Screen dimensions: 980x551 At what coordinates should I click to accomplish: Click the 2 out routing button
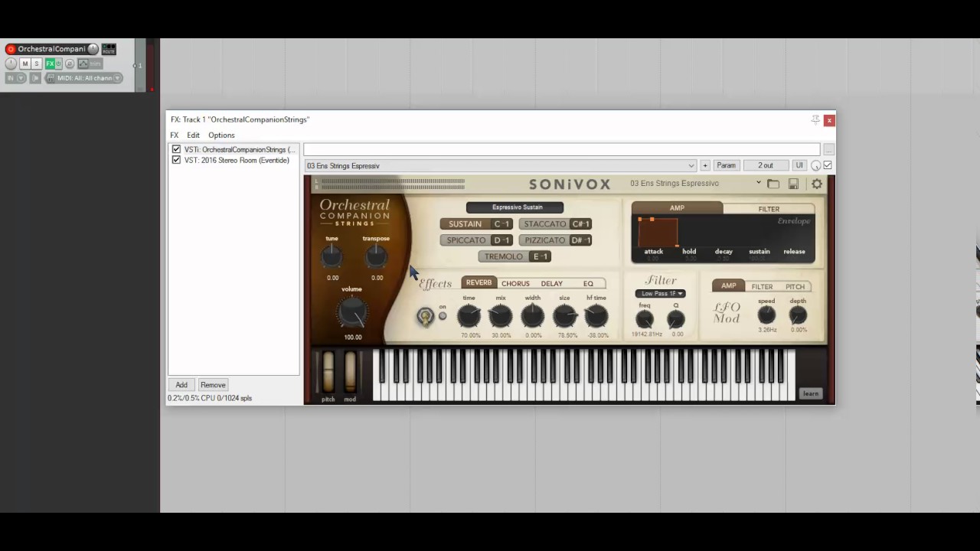tap(766, 165)
